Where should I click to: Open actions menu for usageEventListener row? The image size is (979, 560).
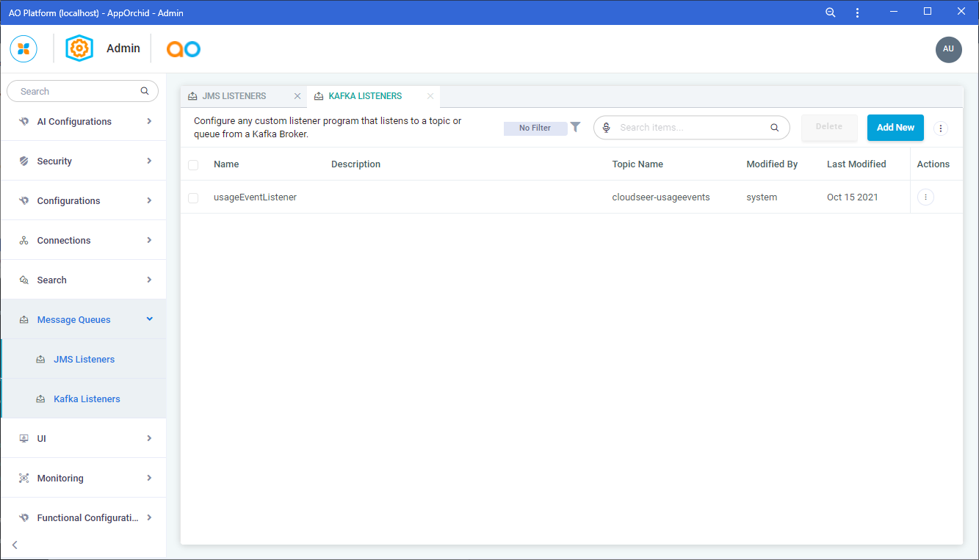click(x=925, y=197)
